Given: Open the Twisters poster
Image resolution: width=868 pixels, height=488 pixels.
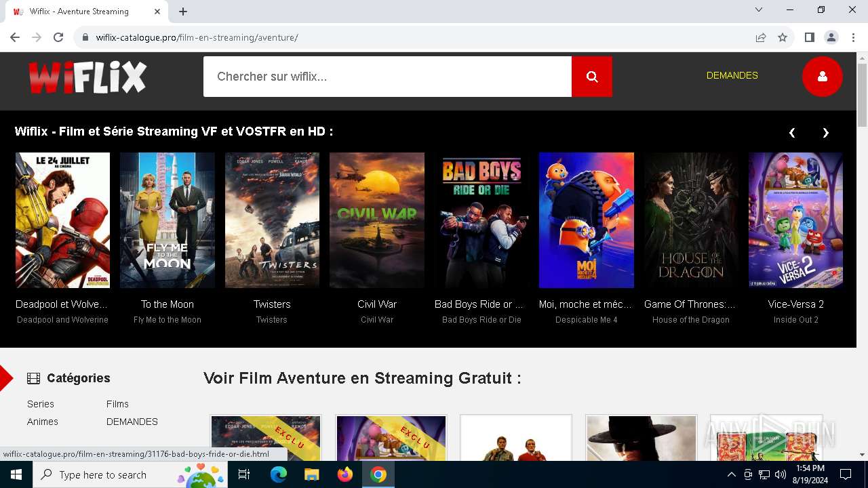Looking at the screenshot, I should point(272,220).
